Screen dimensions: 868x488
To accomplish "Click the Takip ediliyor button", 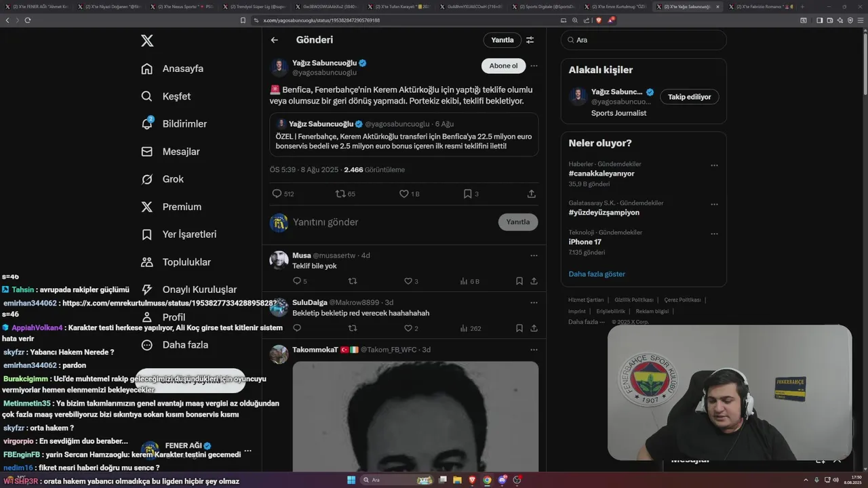I will click(689, 97).
